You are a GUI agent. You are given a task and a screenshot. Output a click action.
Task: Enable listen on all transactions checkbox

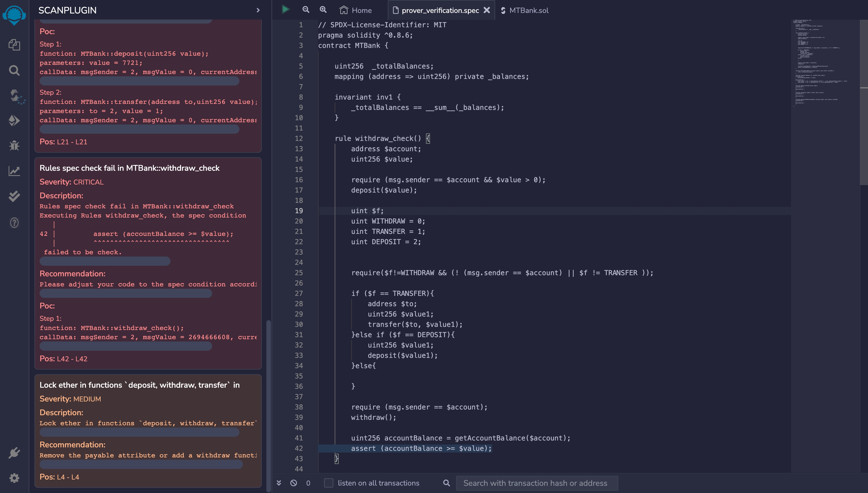click(328, 483)
